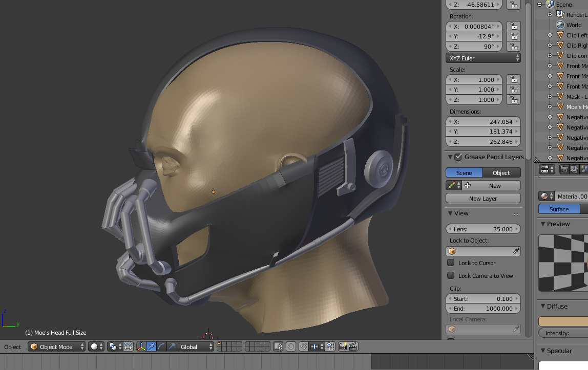The width and height of the screenshot is (588, 370).
Task: Click the World globe icon in outliner
Action: 560,25
